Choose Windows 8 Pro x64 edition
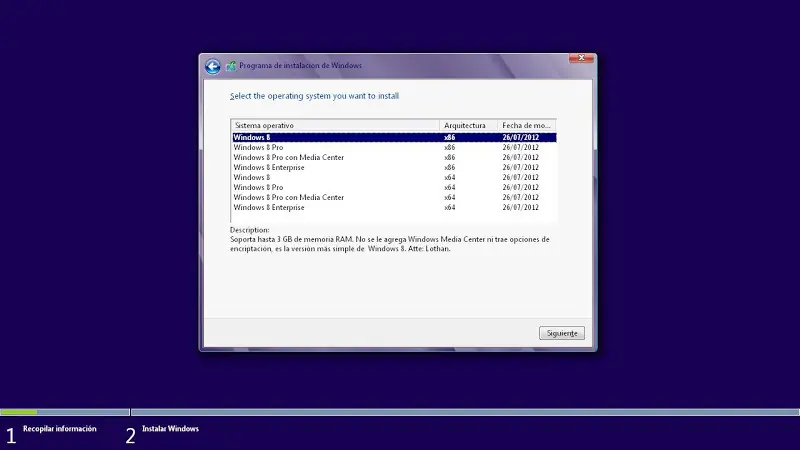The height and width of the screenshot is (450, 800). click(x=394, y=187)
